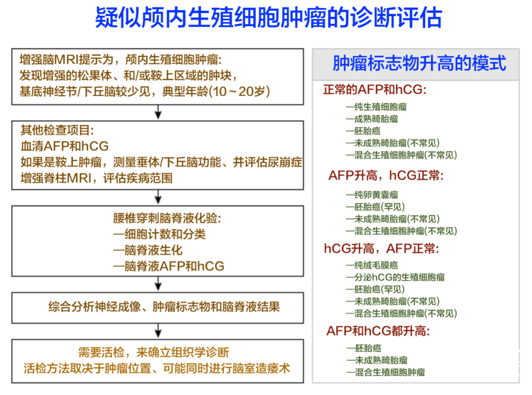This screenshot has height=395, width=532.
Task: Select the heading AFP和hCG都升高:
Action: click(x=378, y=331)
